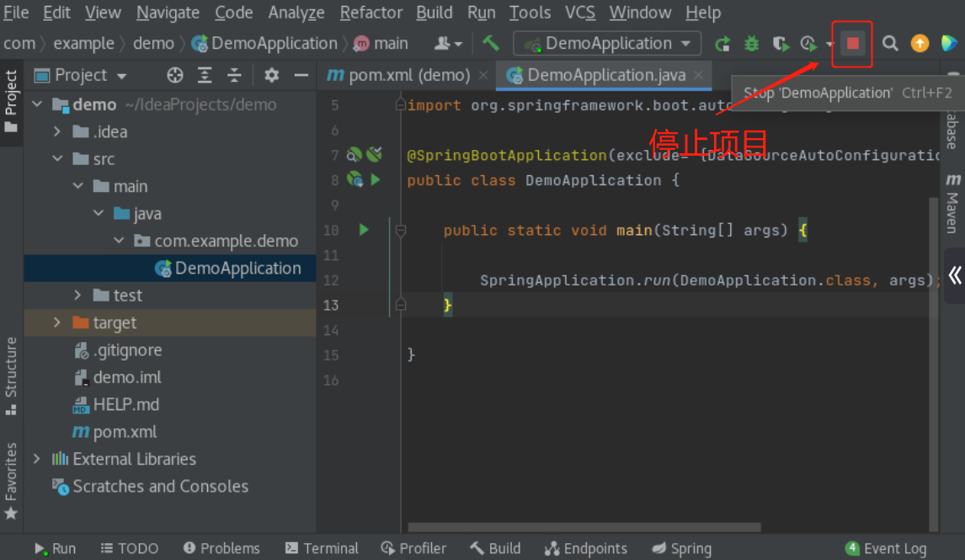Open the Maven side panel
965x560 pixels.
(952, 205)
